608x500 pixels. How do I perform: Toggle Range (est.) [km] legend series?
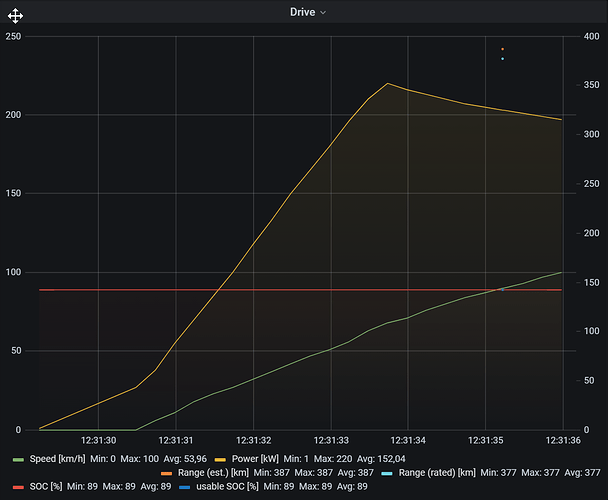213,473
